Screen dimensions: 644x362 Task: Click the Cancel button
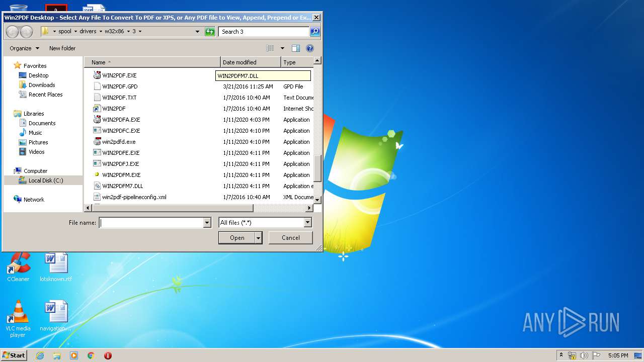coord(291,238)
